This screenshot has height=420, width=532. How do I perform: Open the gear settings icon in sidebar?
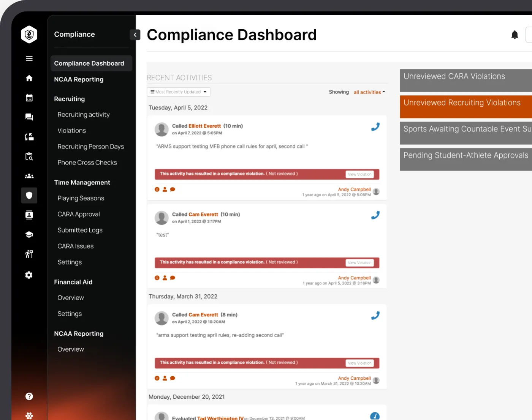click(29, 275)
